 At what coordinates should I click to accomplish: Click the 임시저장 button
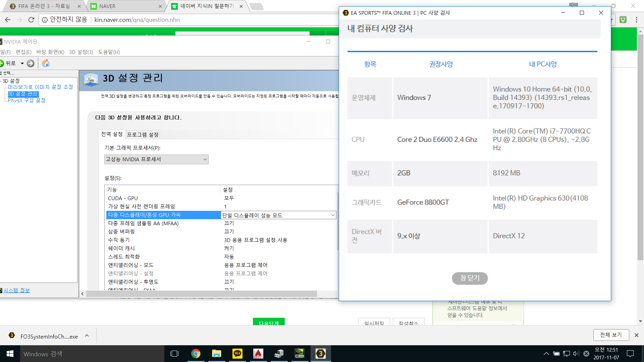(x=374, y=322)
